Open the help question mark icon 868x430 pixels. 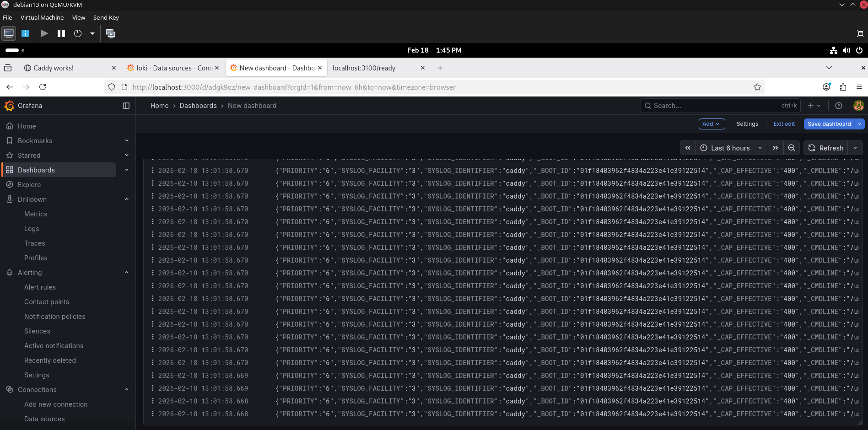838,106
